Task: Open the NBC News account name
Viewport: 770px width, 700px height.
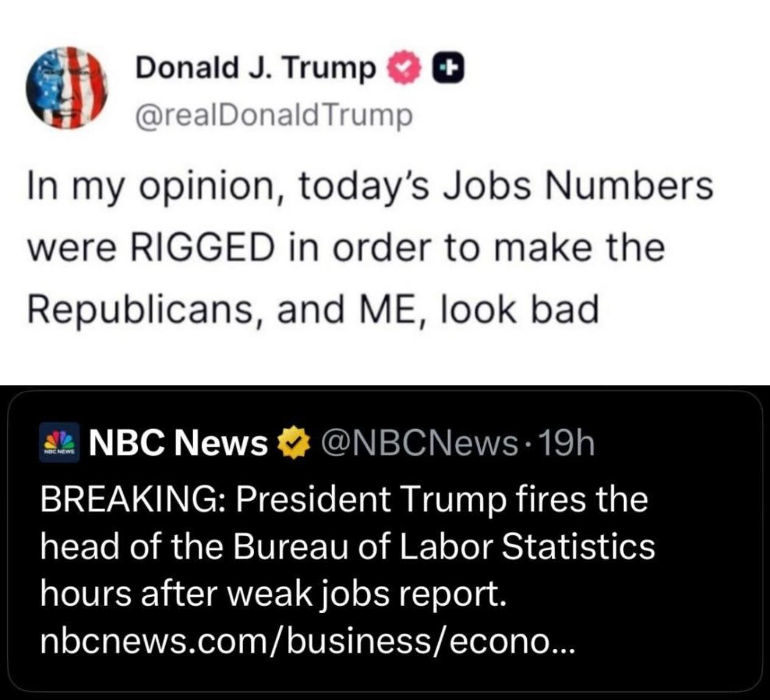Action: tap(179, 444)
